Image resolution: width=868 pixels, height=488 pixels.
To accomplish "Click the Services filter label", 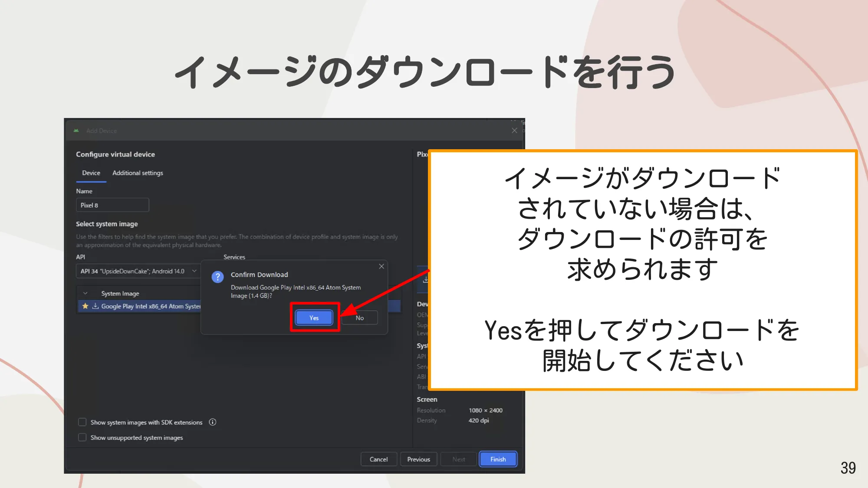I will (234, 257).
